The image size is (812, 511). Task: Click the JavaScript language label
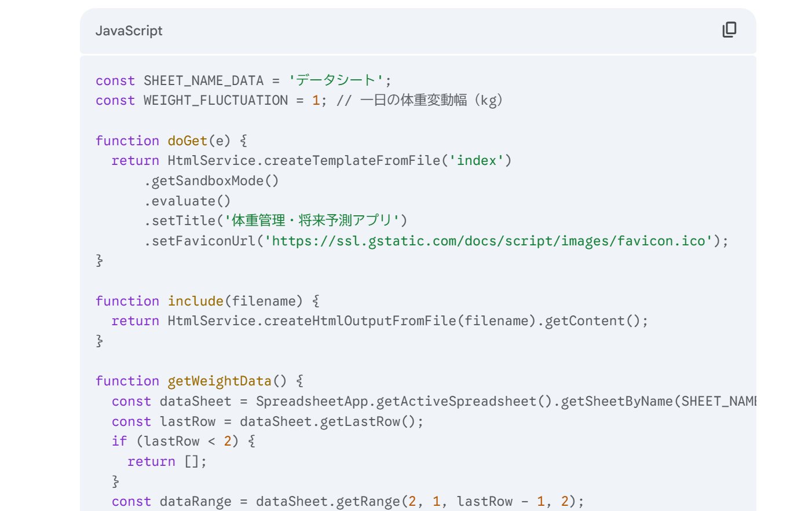129,31
